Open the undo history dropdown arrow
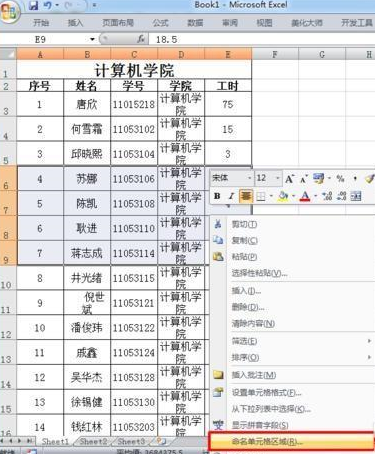The width and height of the screenshot is (375, 454). point(57,6)
